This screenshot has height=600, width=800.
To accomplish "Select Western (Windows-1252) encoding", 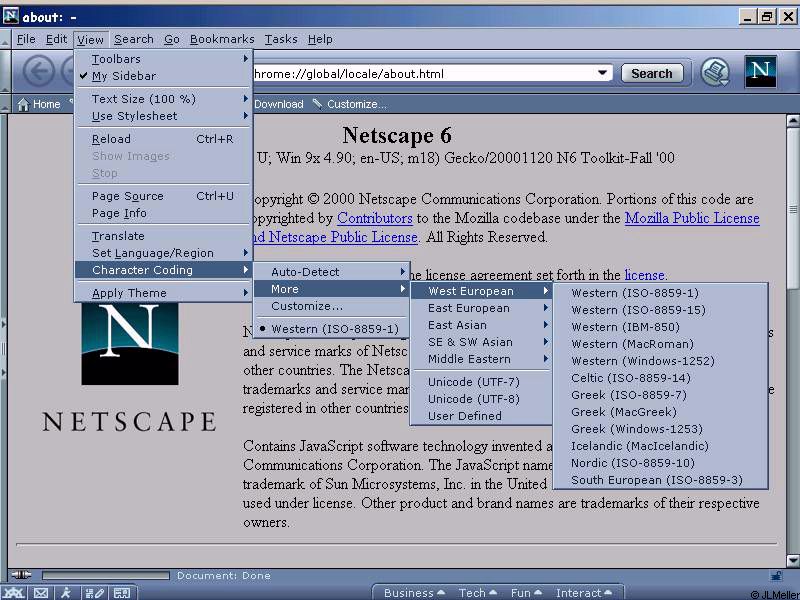I will point(660,361).
